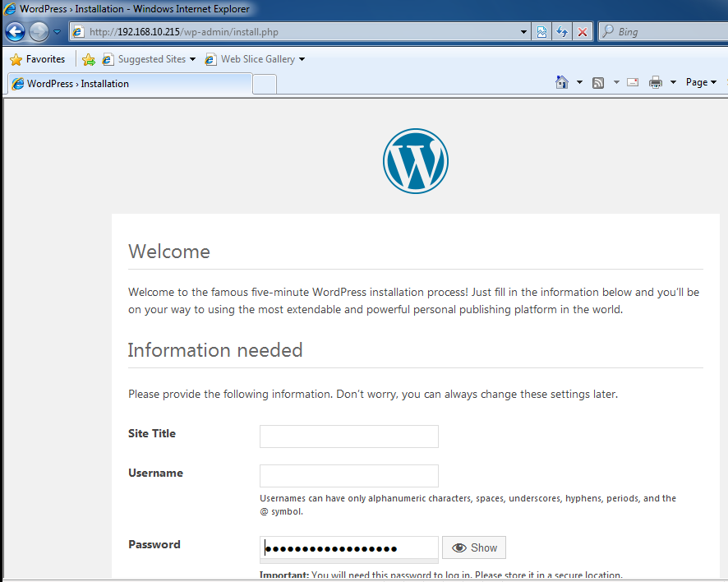Open the Suggested Sites link
The image size is (728, 582).
pos(145,59)
